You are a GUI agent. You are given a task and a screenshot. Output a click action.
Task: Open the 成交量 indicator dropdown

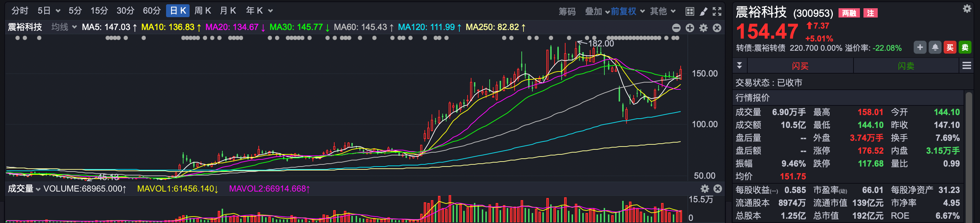tap(24, 189)
